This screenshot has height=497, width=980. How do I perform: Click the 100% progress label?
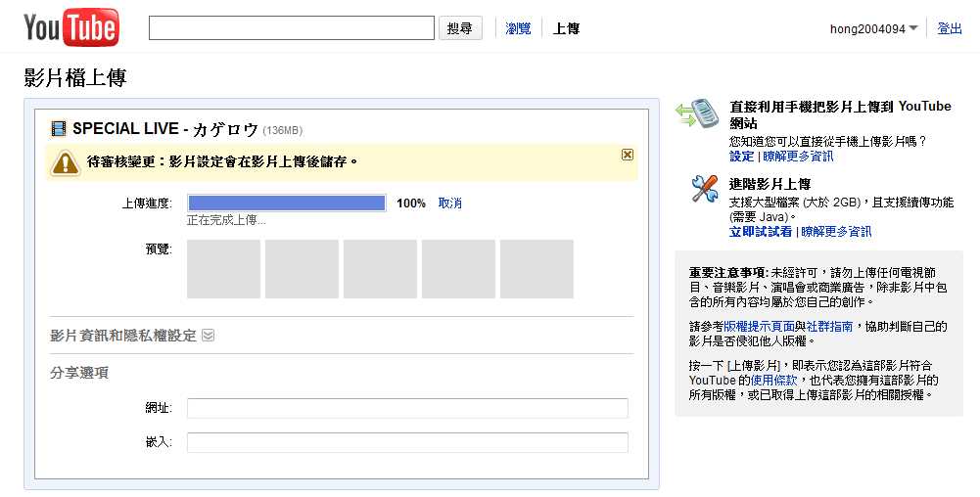410,203
